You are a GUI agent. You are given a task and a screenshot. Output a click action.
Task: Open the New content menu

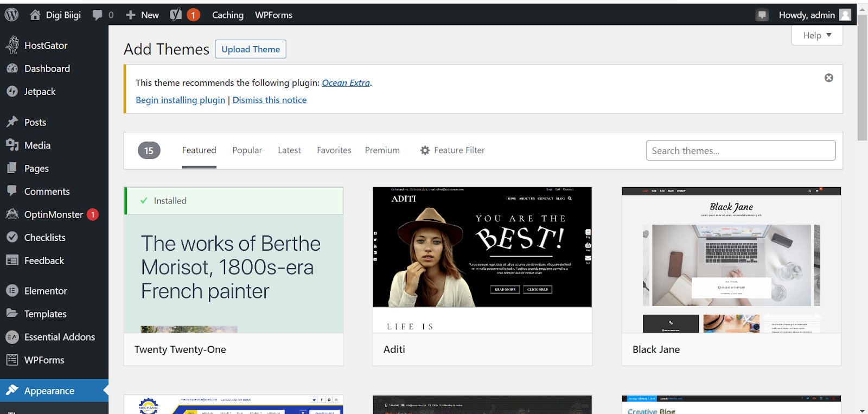click(142, 15)
